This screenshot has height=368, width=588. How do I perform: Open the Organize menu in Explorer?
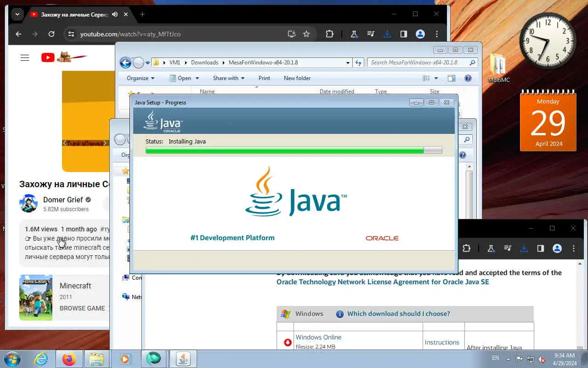141,78
